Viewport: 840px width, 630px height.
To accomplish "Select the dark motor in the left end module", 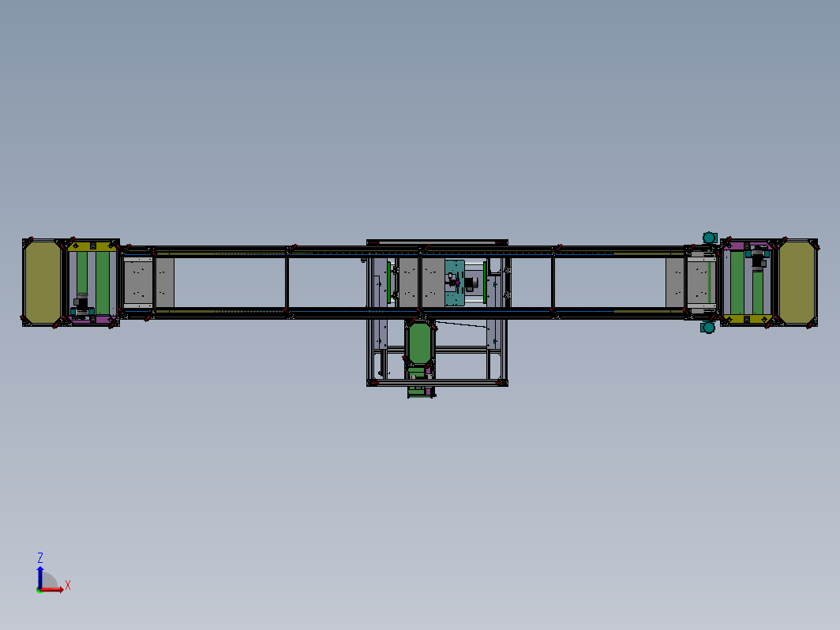I will [81, 306].
